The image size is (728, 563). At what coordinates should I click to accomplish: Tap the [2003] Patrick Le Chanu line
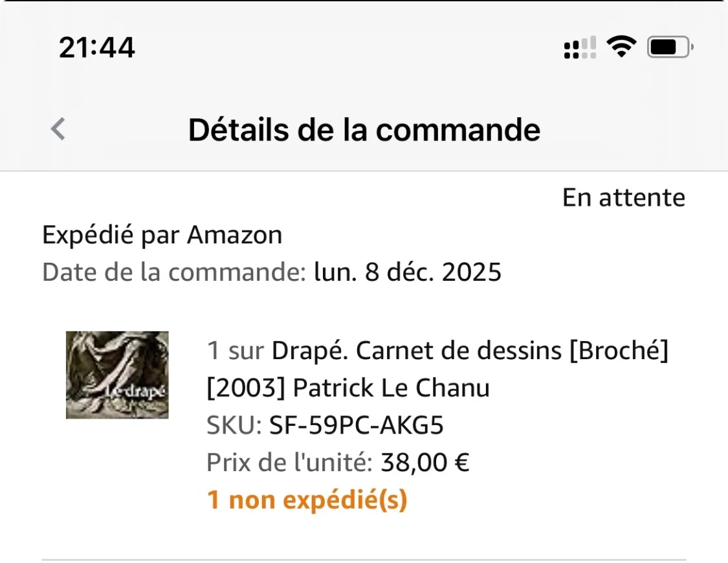[347, 388]
